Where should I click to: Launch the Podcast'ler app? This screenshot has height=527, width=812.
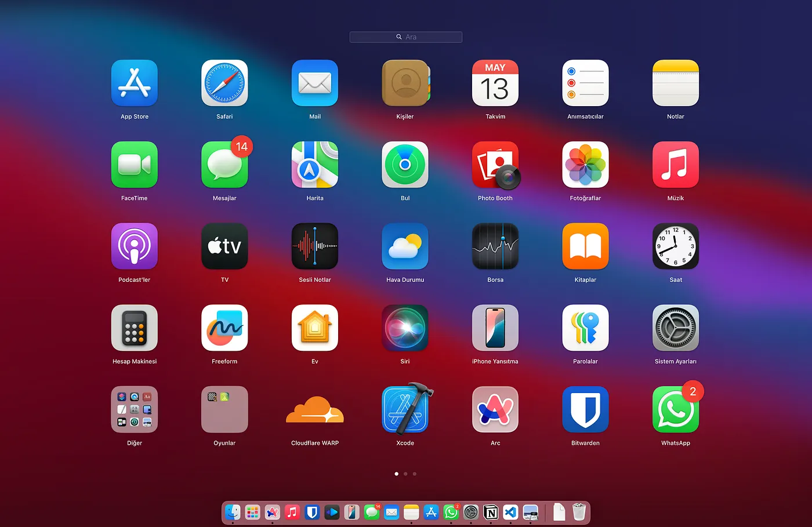[135, 246]
